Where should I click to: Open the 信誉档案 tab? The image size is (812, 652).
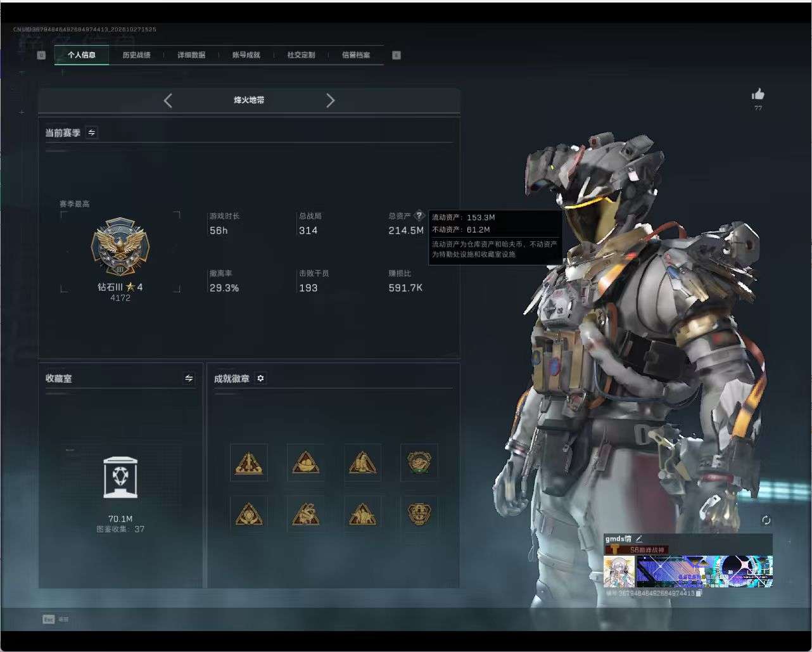356,55
